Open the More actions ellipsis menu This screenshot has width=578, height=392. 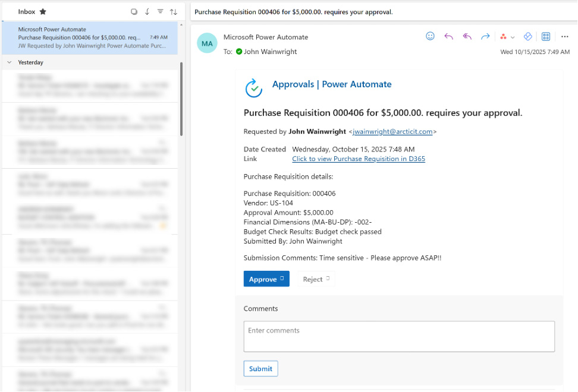point(564,36)
